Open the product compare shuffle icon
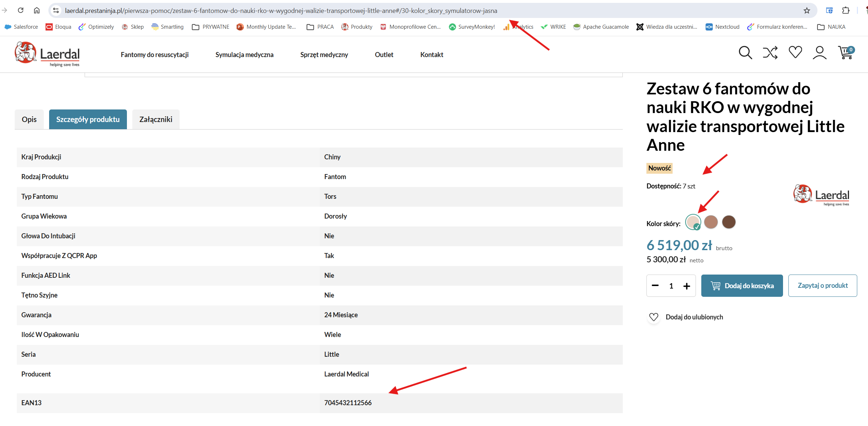This screenshot has height=426, width=868. [x=770, y=53]
